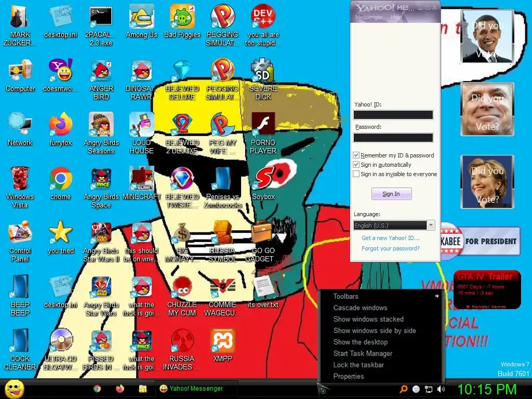Open file explorer from the taskbar
Screen dimensions: 532x399
(142, 389)
